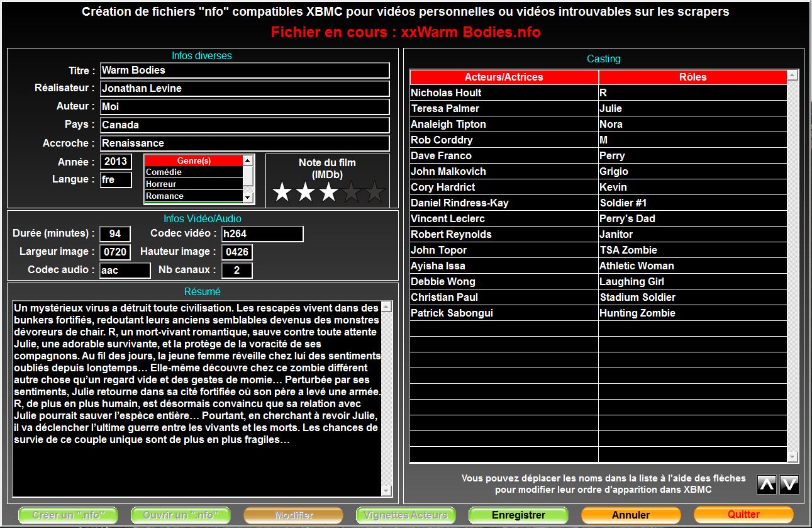Set rating to the fourth star

point(352,192)
